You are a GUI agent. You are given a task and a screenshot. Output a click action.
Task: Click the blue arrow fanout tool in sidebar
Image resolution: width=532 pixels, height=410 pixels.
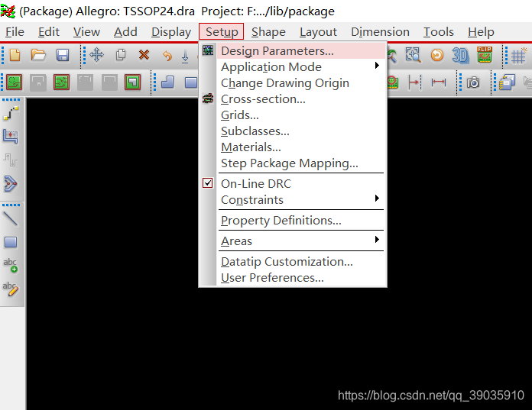11,184
